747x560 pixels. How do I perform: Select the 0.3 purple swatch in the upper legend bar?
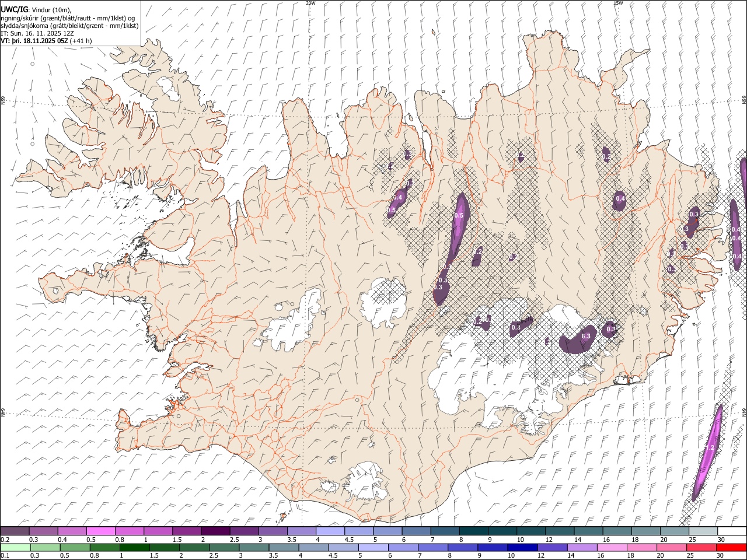[x=44, y=531]
